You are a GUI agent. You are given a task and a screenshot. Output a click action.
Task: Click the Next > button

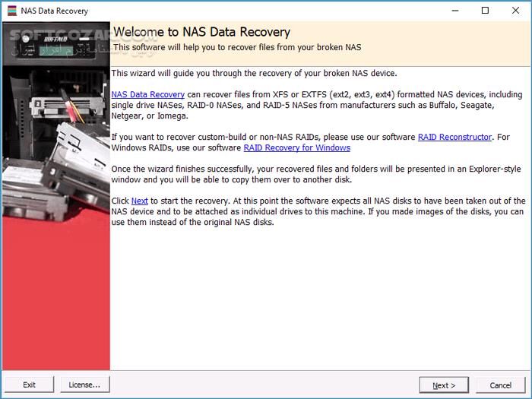(x=444, y=385)
